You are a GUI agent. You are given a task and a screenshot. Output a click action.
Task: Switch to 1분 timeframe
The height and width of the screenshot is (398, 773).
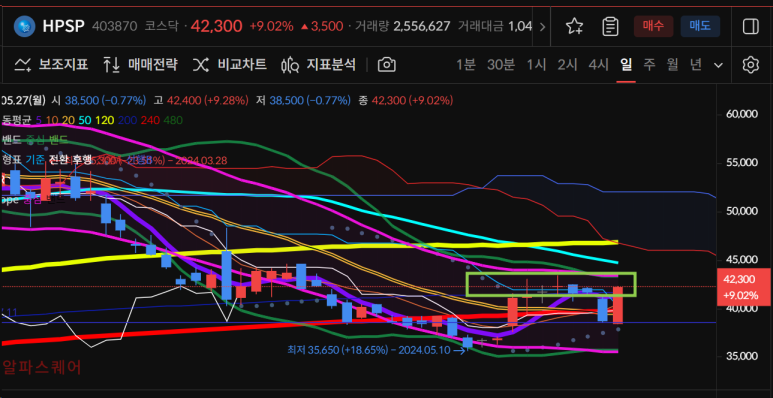coord(466,65)
